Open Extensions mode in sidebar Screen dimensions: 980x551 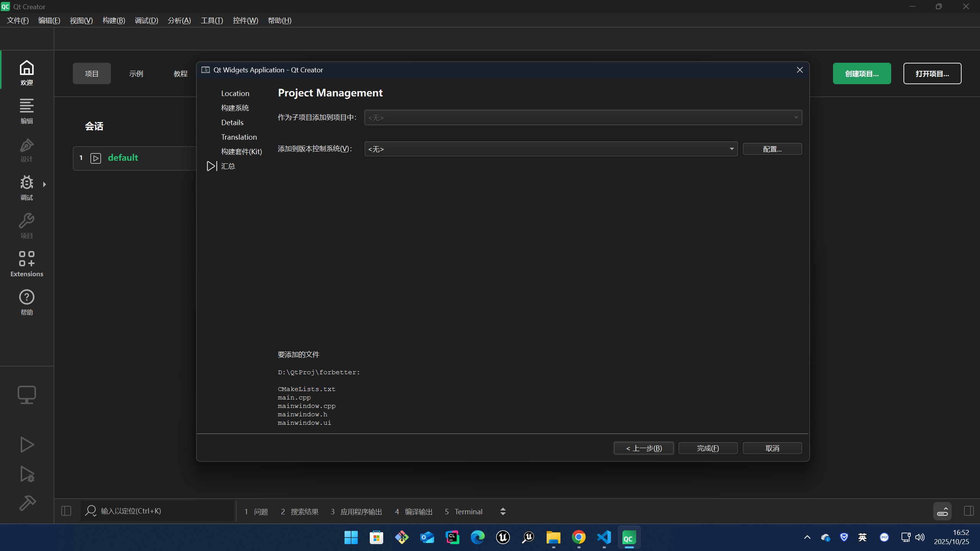click(26, 264)
